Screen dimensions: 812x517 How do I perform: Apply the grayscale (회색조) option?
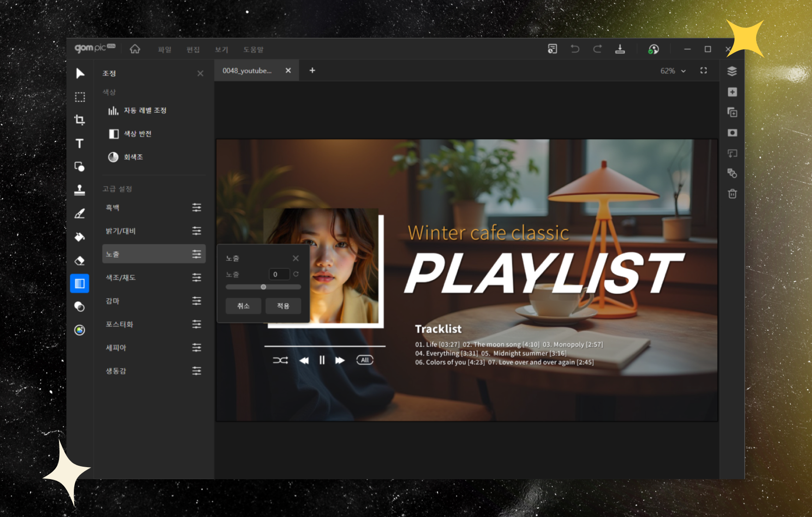click(x=133, y=157)
